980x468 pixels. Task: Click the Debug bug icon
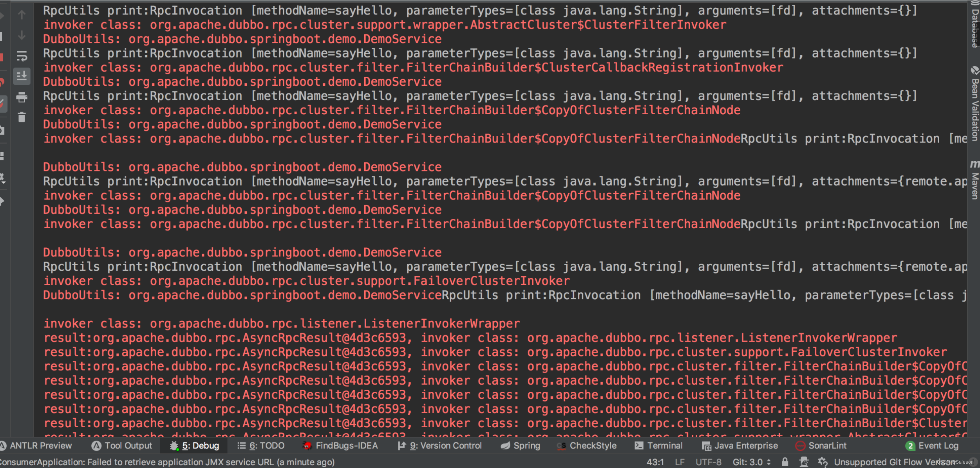pyautogui.click(x=174, y=446)
